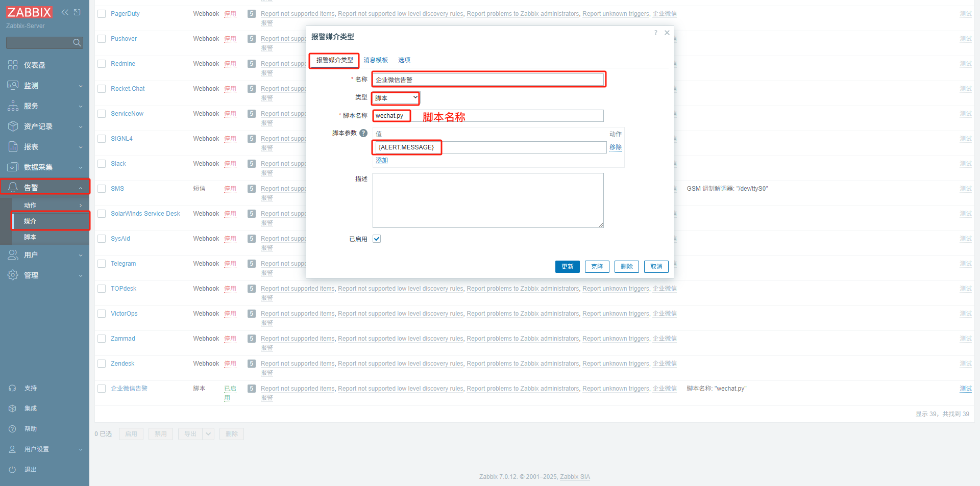Select the 企业微信告警 row checkbox
The width and height of the screenshot is (980, 486).
coord(102,389)
